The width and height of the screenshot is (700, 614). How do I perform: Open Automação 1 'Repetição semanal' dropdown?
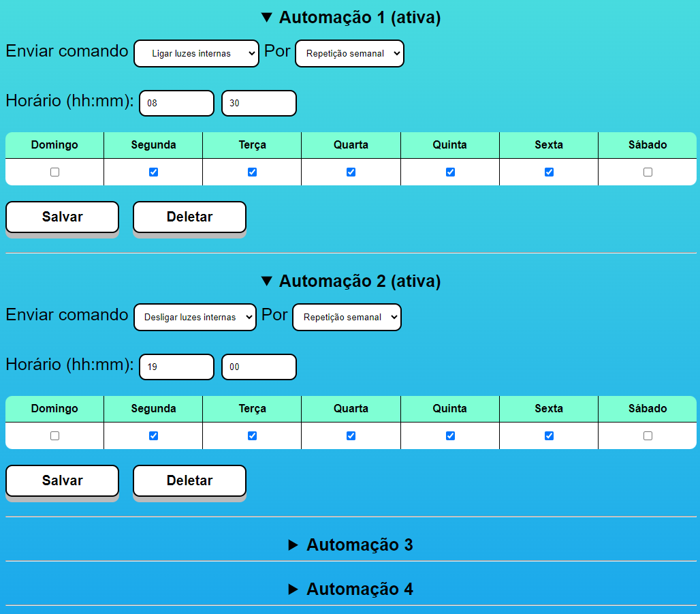tap(349, 54)
